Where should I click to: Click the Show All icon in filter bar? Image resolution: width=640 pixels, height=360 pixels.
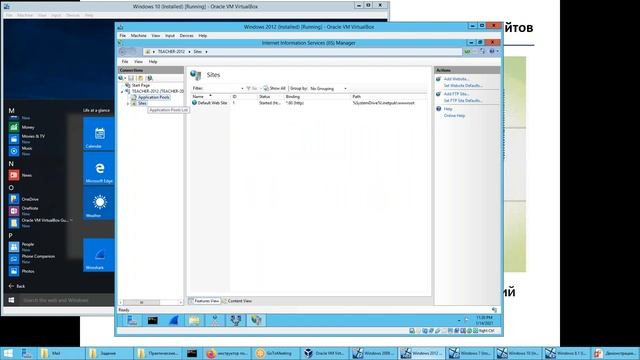pyautogui.click(x=266, y=88)
